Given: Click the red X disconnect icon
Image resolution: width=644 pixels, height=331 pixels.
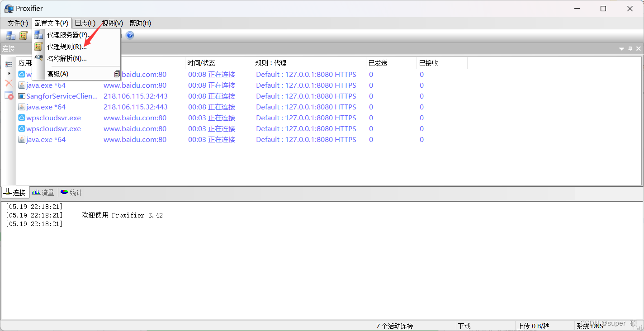Looking at the screenshot, I should (9, 83).
